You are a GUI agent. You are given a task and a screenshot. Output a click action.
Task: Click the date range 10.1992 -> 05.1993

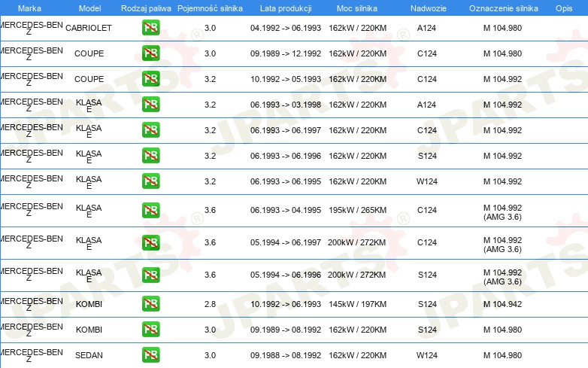pos(286,79)
